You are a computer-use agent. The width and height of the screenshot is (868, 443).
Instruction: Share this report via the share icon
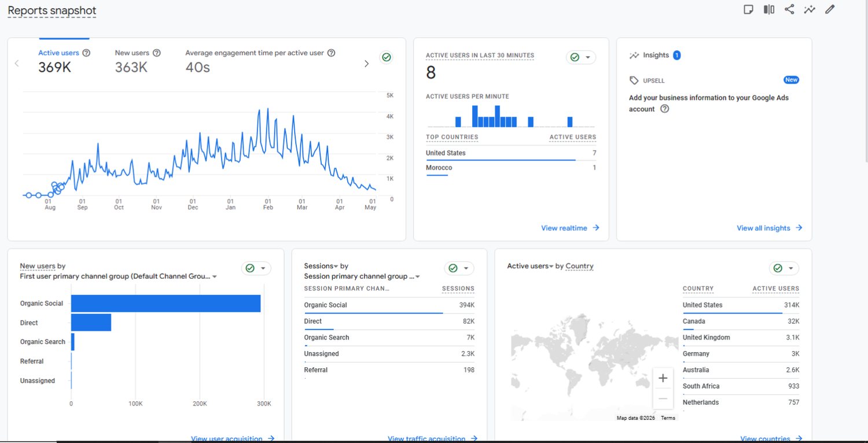click(x=789, y=9)
